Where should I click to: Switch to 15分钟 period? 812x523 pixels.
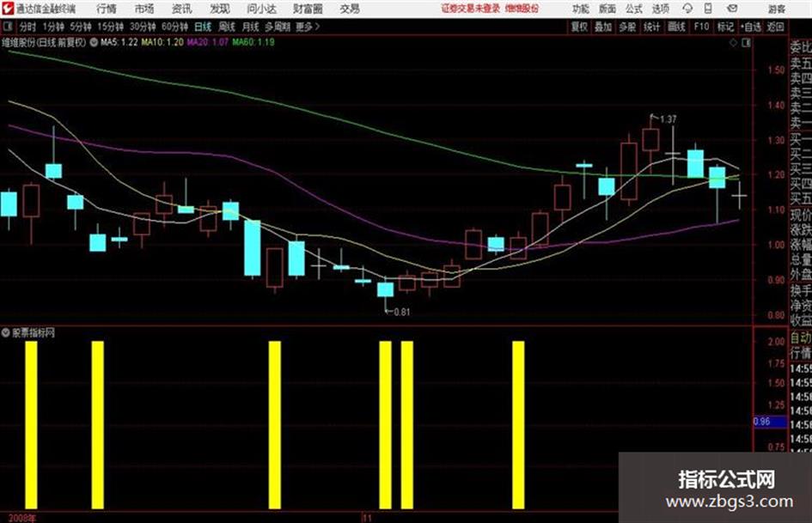pyautogui.click(x=110, y=27)
